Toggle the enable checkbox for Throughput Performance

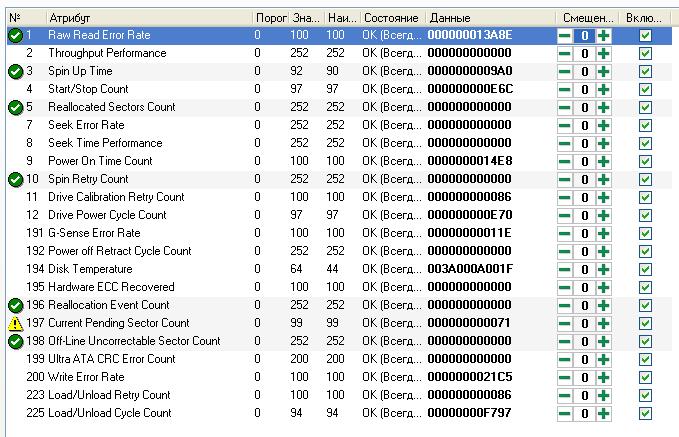click(645, 54)
